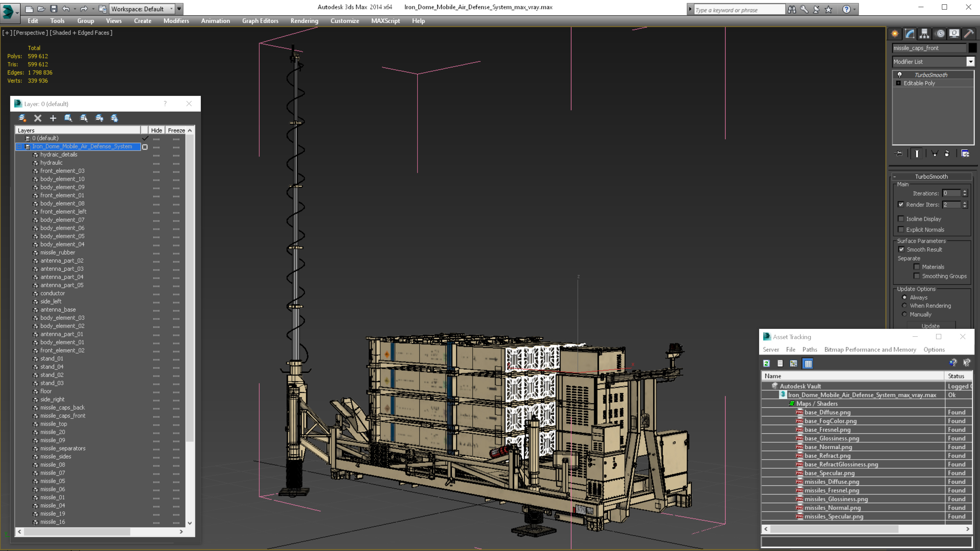Viewport: 980px width, 551px height.
Task: Uncheck the Smooth Result checkbox
Action: tap(901, 249)
